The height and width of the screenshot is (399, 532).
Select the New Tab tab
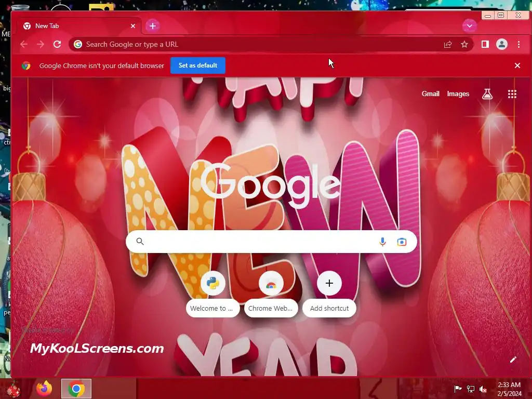(x=79, y=26)
